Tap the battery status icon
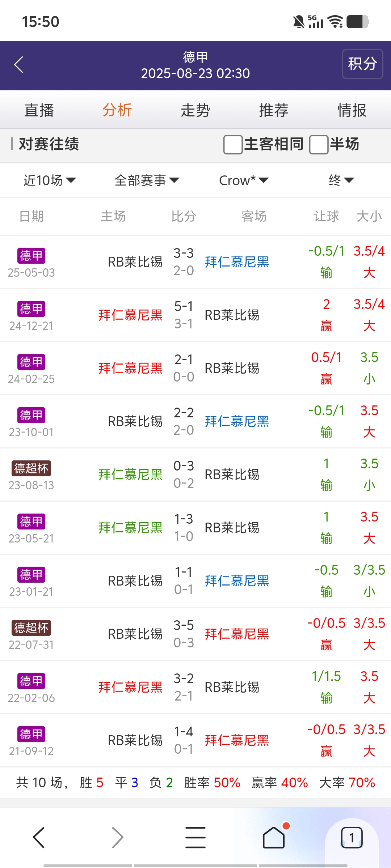 tap(357, 22)
